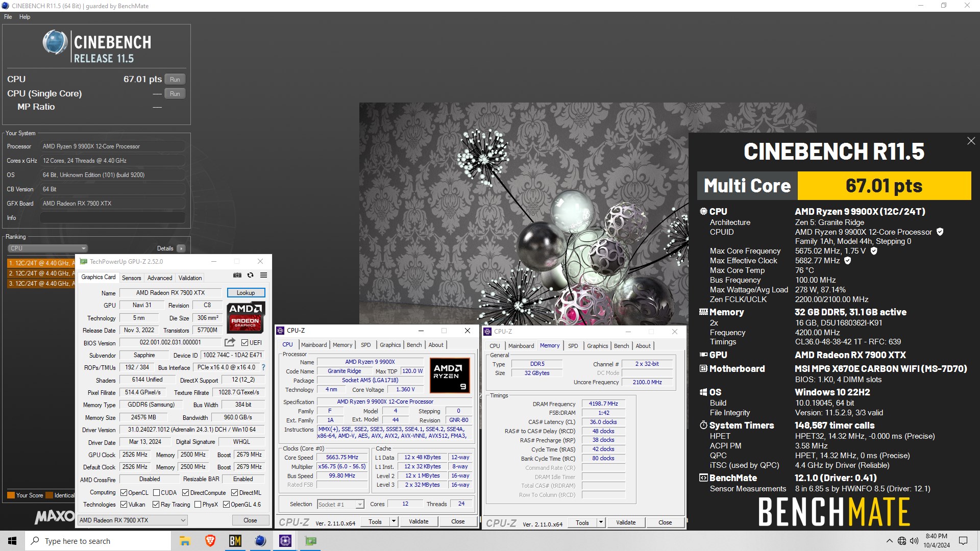
Task: Open Validation tab in GPU-Z
Action: (190, 278)
